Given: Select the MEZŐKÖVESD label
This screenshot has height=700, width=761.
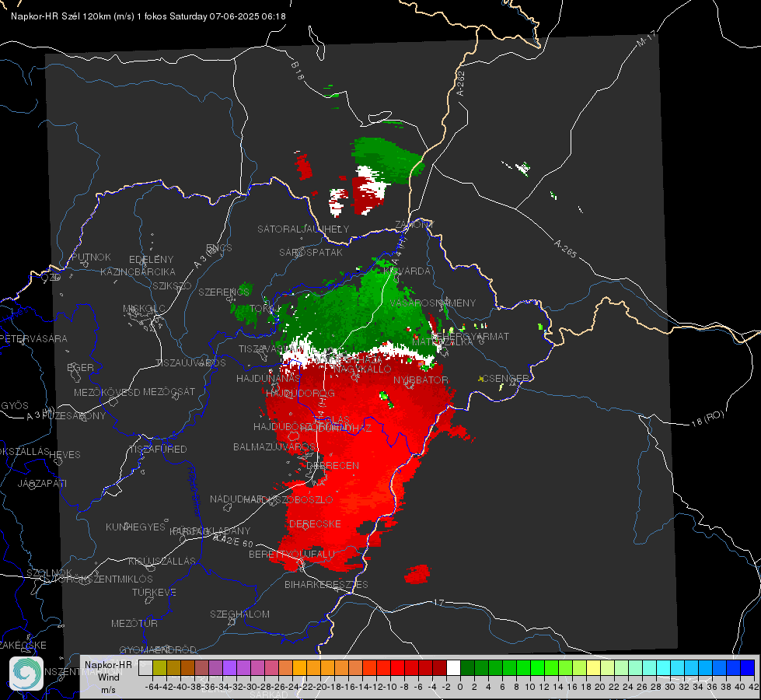Looking at the screenshot, I should point(106,392).
